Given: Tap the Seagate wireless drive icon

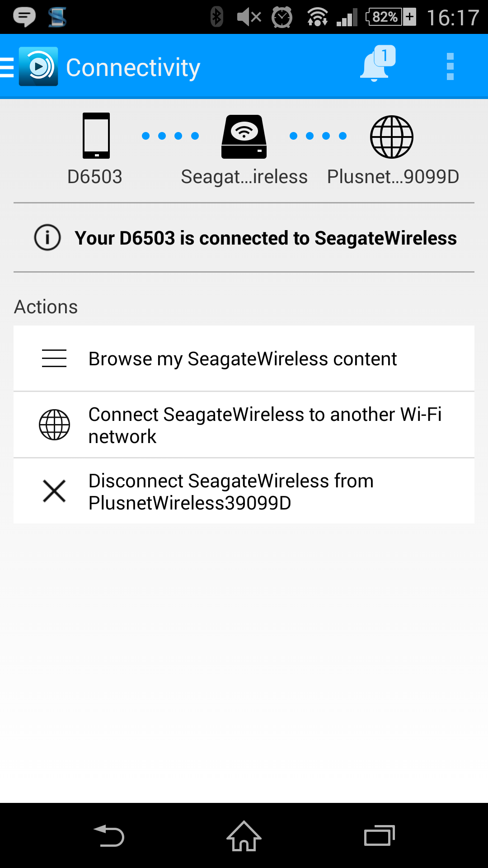Looking at the screenshot, I should 244,137.
